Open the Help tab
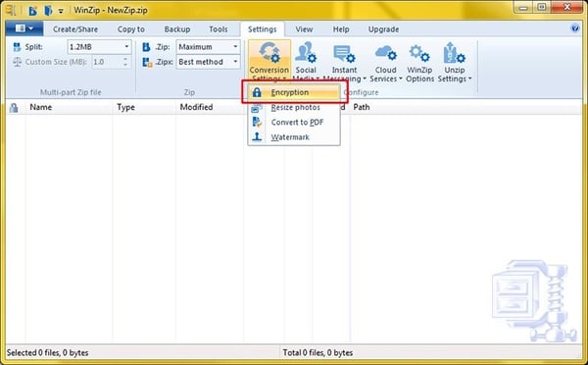The width and height of the screenshot is (588, 365). [341, 29]
